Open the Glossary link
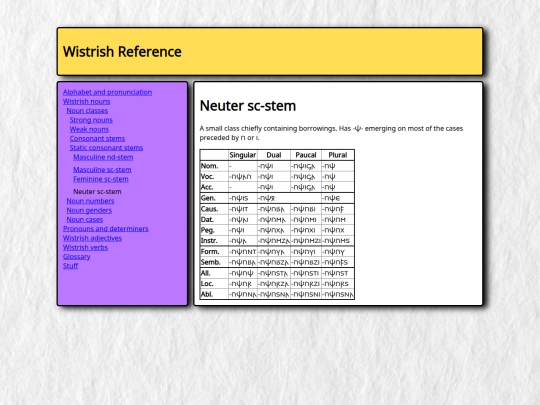 tap(77, 257)
